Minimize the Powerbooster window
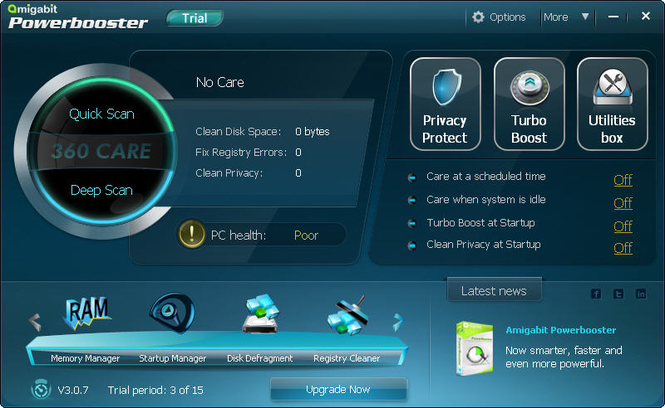 [x=613, y=17]
